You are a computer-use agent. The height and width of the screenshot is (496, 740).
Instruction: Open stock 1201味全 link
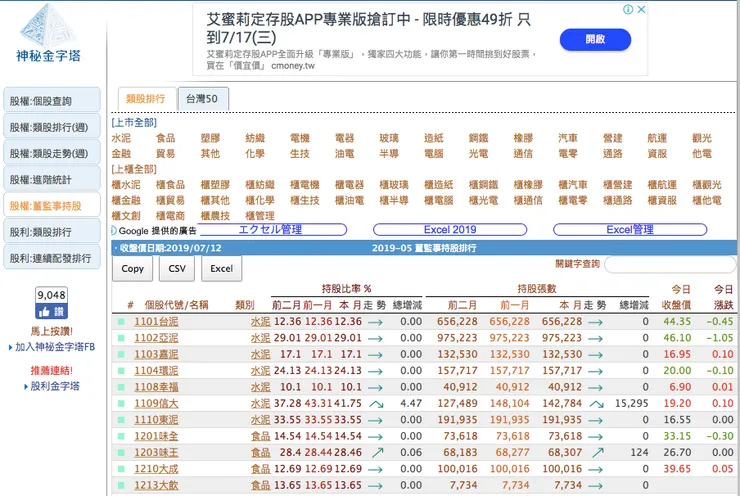tap(156, 436)
